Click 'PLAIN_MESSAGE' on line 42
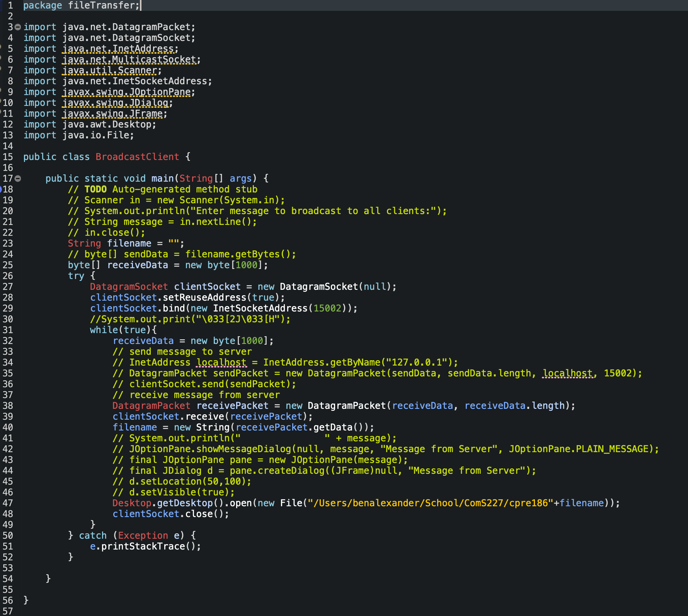Viewport: 688px width, 616px height. 612,449
